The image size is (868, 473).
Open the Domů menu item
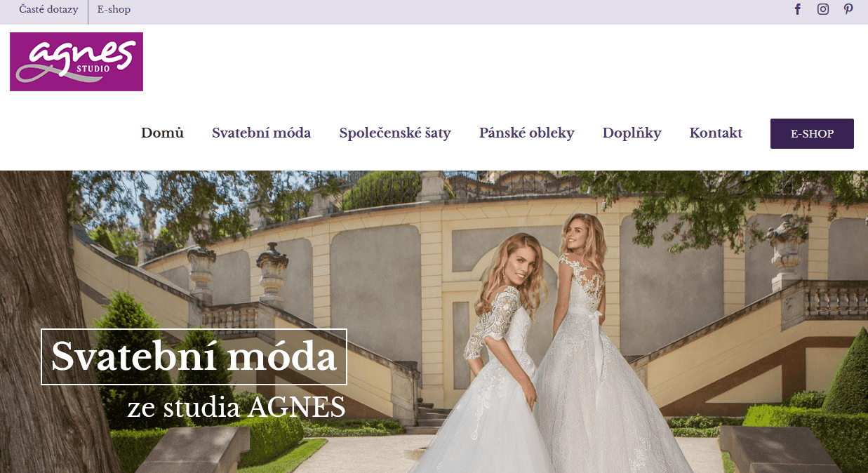tap(162, 133)
